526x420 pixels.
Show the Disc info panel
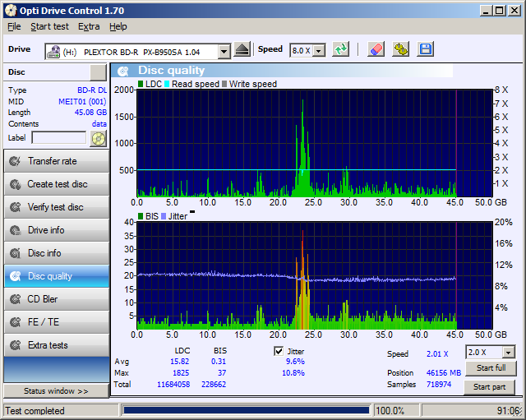coord(57,253)
